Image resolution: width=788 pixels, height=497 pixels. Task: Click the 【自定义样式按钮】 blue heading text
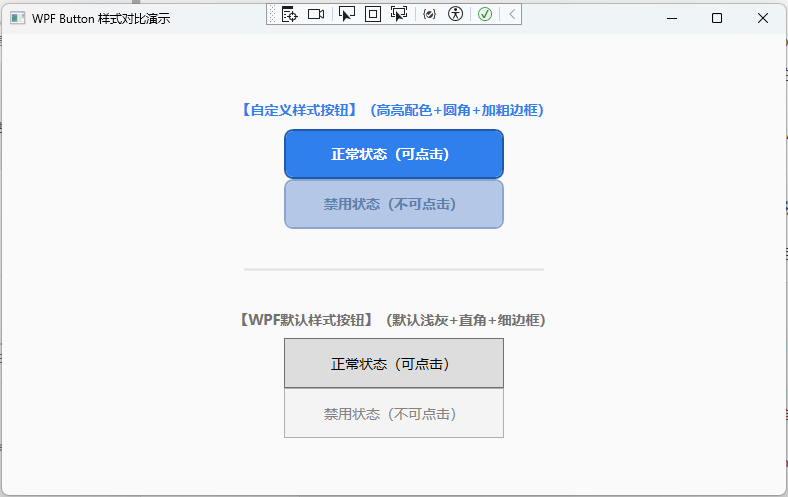point(299,110)
